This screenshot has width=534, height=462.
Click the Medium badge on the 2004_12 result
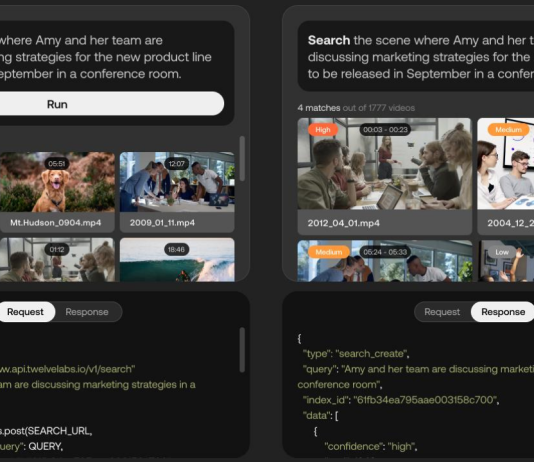[508, 130]
